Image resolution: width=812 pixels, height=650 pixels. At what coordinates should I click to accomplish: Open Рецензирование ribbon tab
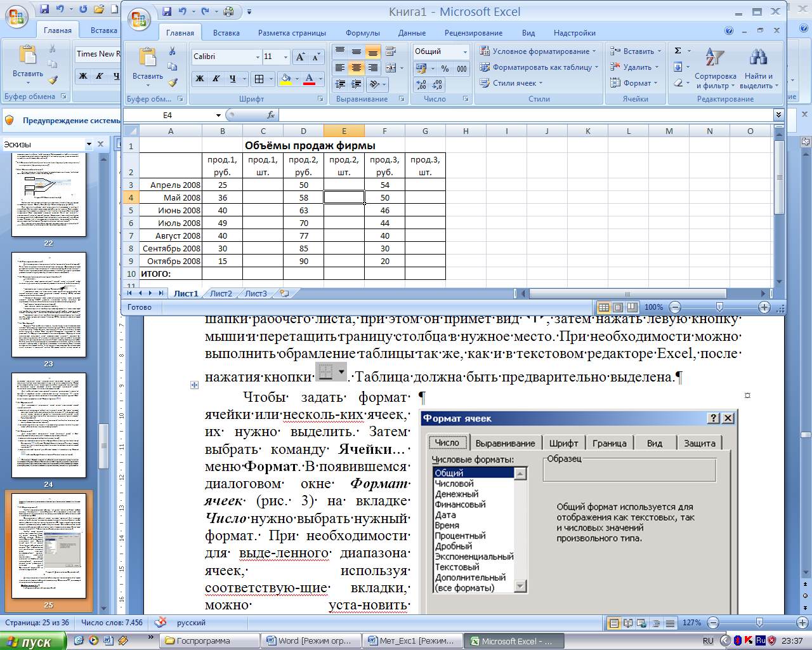pos(473,33)
